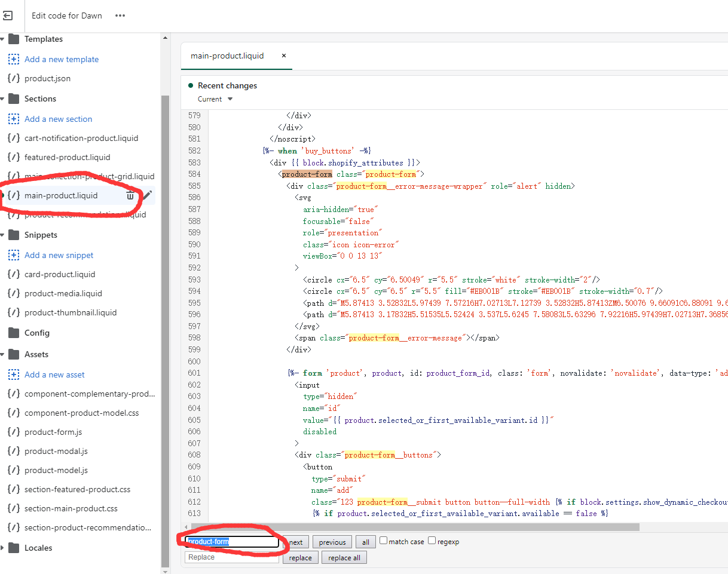
Task: Click the Snippets folder icon
Action: (14, 235)
